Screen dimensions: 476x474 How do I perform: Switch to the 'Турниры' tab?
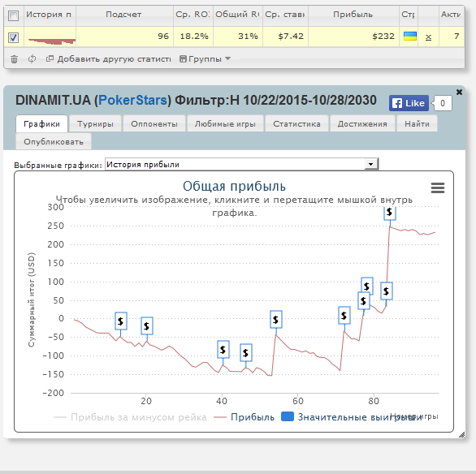coord(95,123)
